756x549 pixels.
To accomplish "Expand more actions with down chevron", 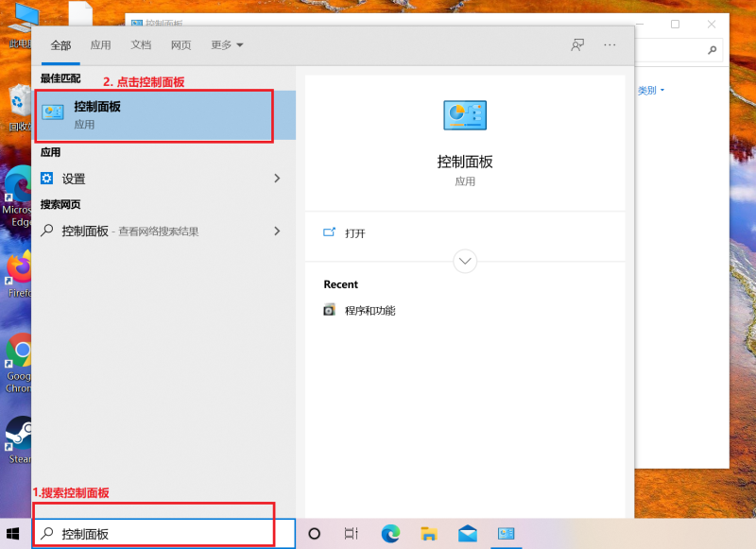I will click(x=465, y=261).
